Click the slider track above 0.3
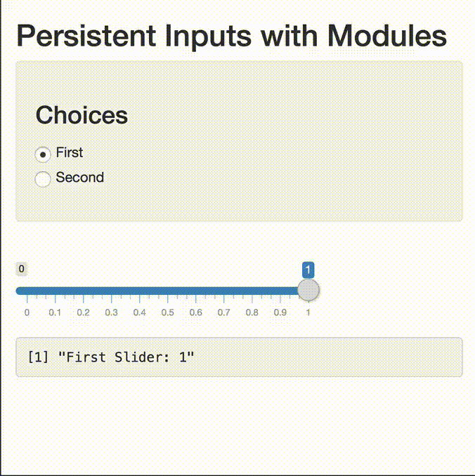This screenshot has height=476, width=475. pyautogui.click(x=112, y=291)
